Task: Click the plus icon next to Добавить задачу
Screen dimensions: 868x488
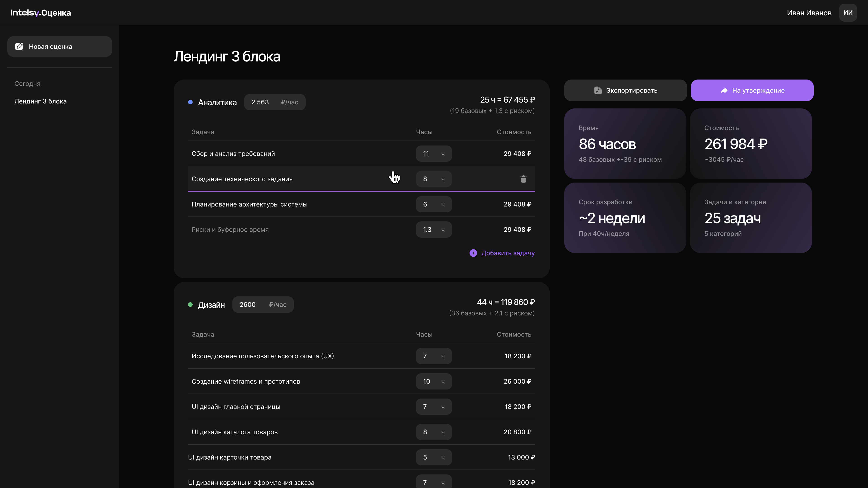Action: click(x=473, y=253)
